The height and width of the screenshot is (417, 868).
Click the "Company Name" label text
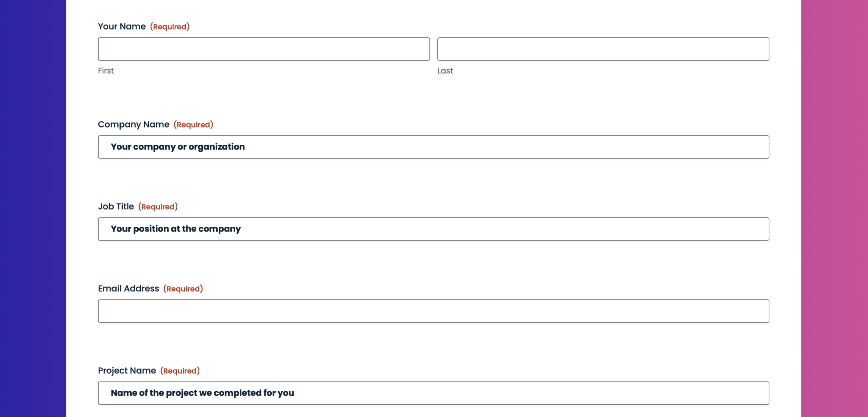tap(134, 124)
